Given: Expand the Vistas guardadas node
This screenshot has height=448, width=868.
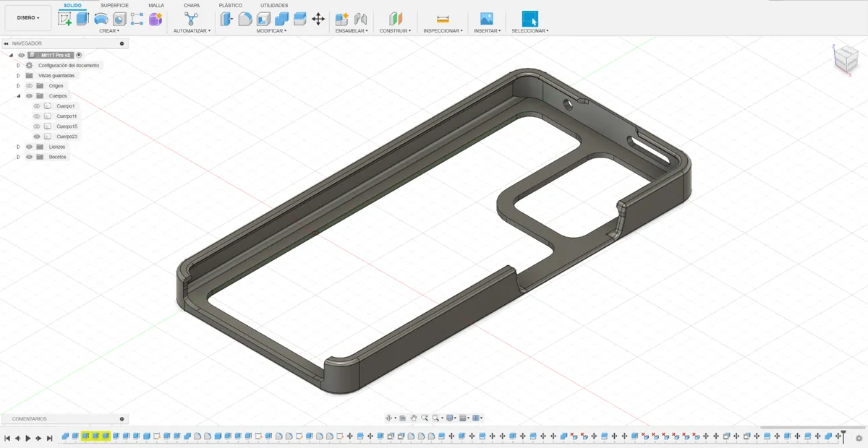Looking at the screenshot, I should 19,75.
